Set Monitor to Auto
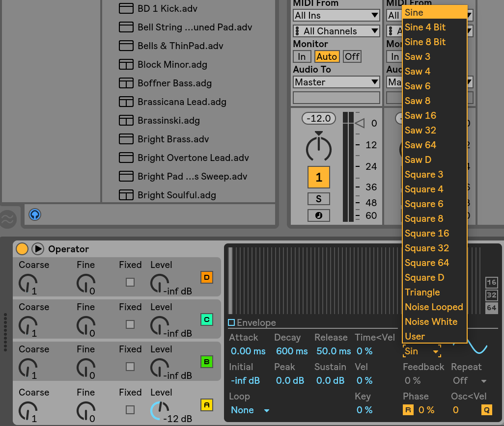Screen dimensions: 504x426 (327, 56)
